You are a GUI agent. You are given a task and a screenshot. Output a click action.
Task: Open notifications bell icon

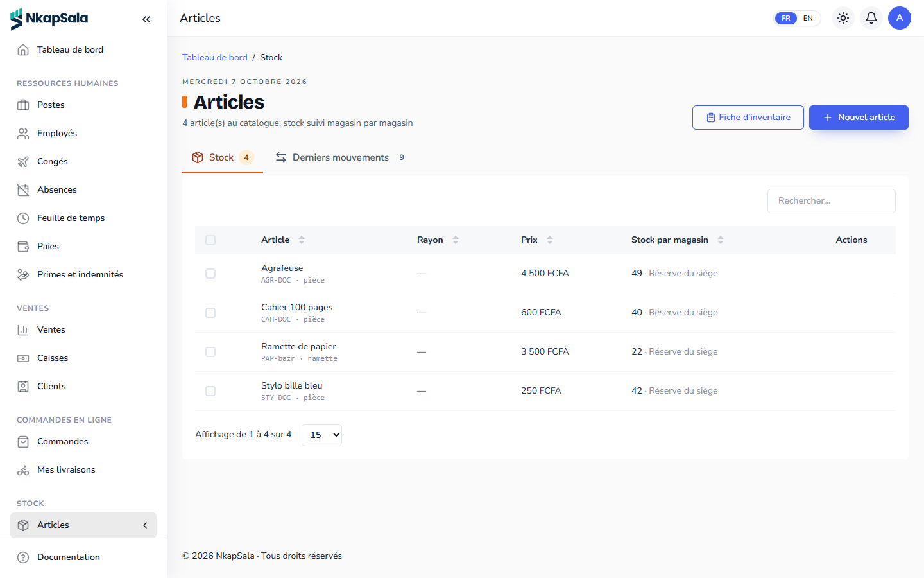pos(871,18)
